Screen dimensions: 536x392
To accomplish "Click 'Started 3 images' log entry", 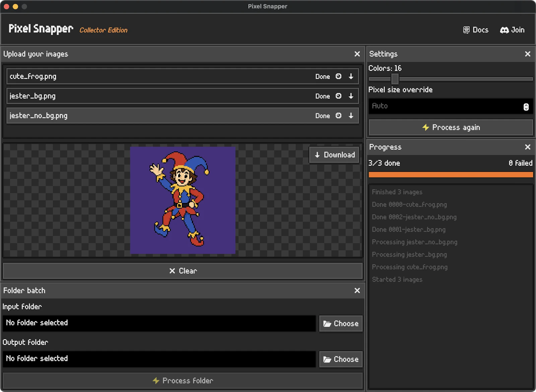I will pos(397,279).
